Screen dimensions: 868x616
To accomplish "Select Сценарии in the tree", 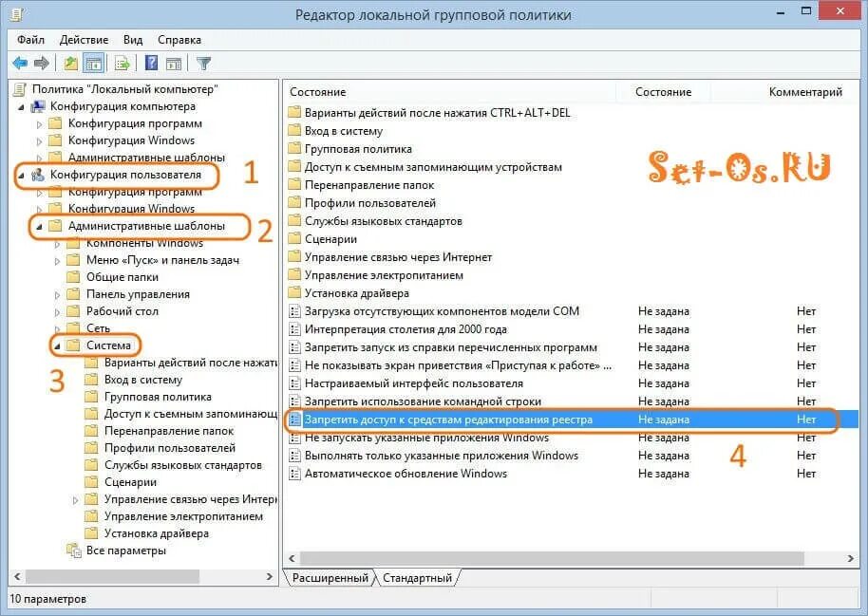I will [130, 482].
